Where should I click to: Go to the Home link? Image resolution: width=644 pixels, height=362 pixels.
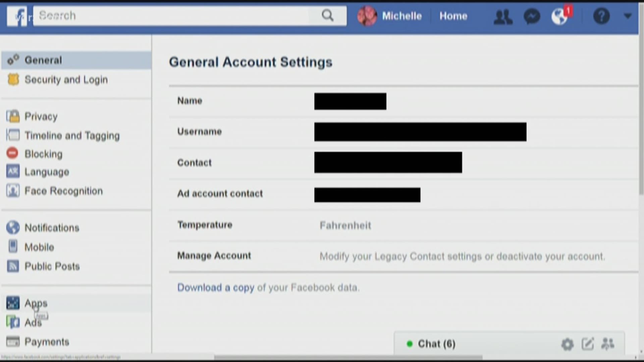453,16
